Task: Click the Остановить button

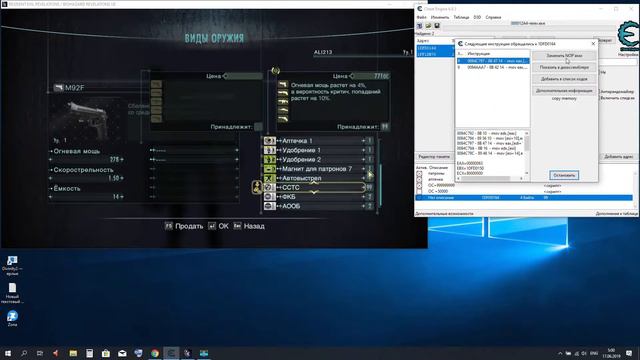Action: tap(564, 176)
